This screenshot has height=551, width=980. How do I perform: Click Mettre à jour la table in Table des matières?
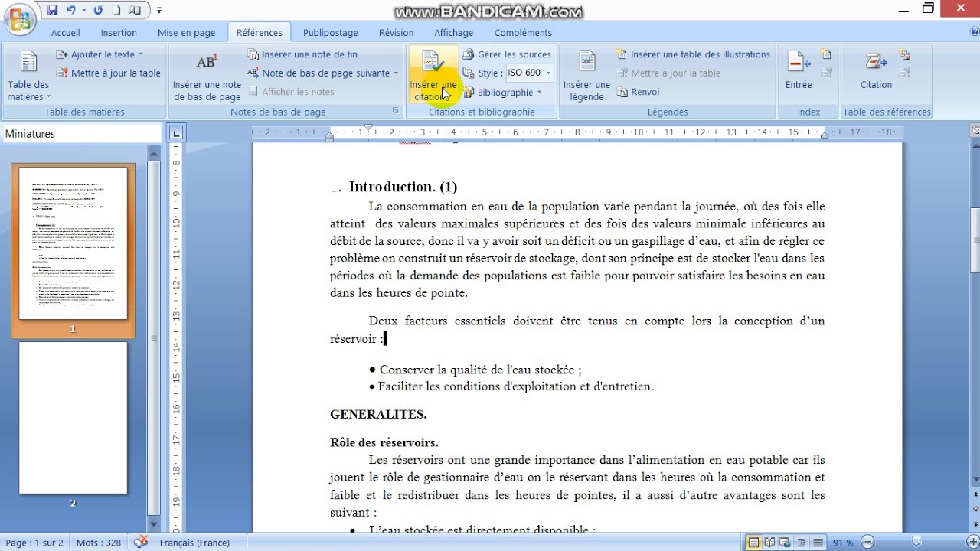click(108, 73)
